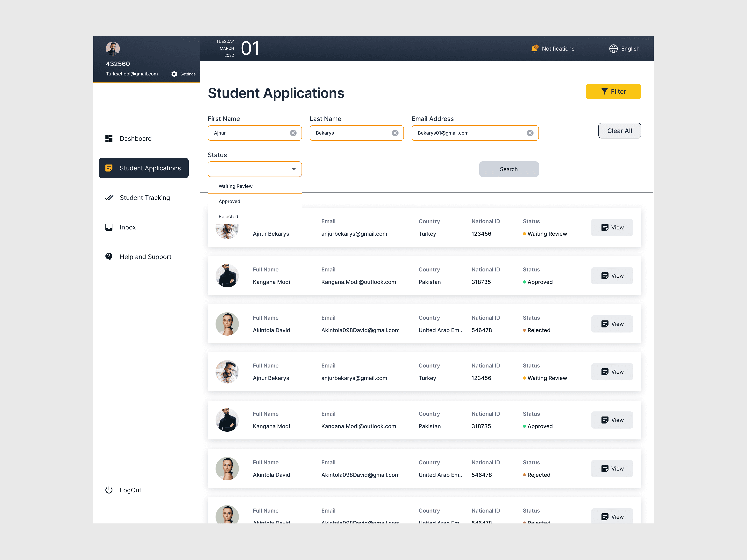The width and height of the screenshot is (747, 560).
Task: Click the Help and Support question icon
Action: coord(109,256)
